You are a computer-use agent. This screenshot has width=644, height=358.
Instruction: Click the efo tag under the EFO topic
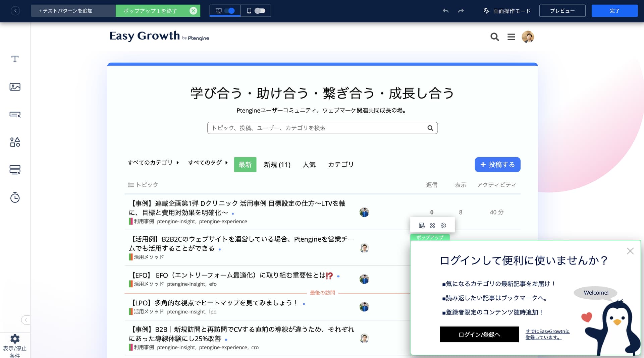[x=213, y=284]
